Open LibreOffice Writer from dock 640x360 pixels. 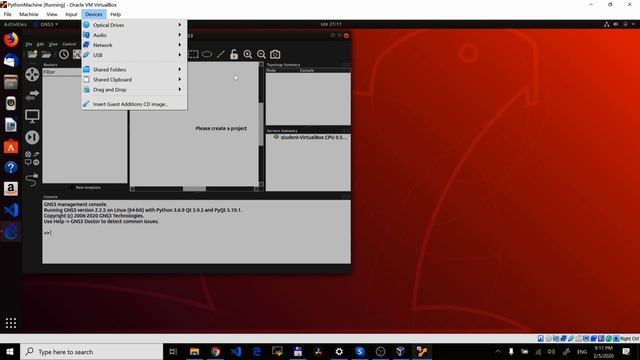pyautogui.click(x=11, y=124)
